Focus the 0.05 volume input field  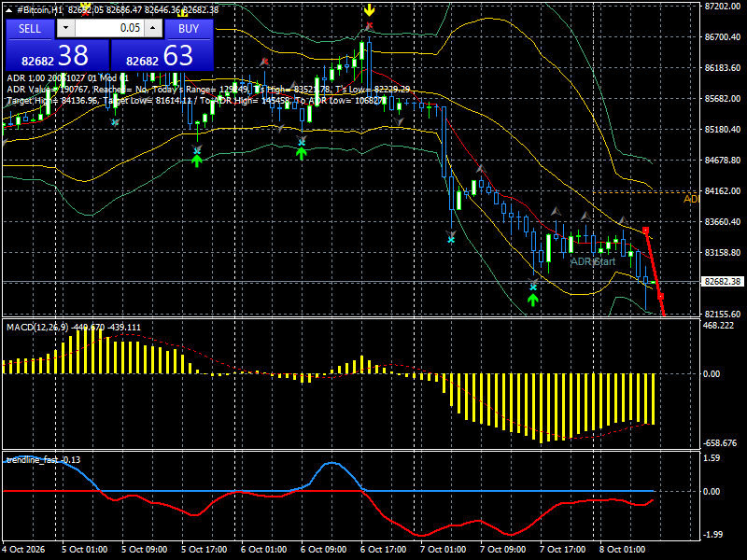109,28
